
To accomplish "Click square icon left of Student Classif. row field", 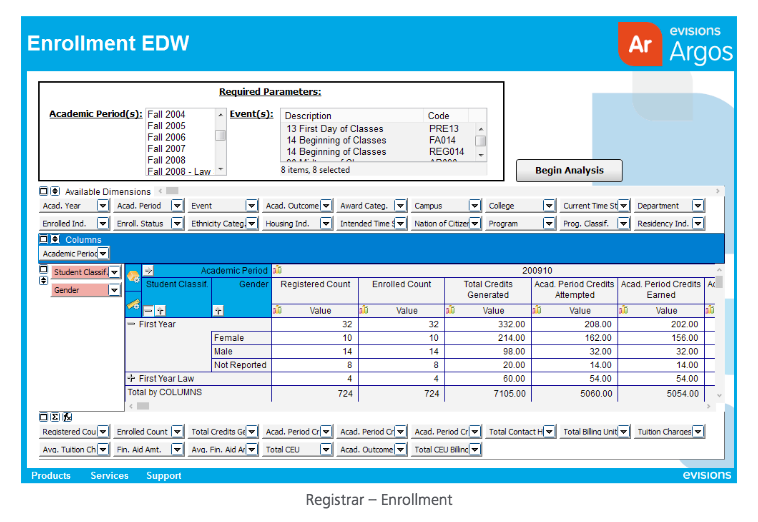I will tap(44, 270).
